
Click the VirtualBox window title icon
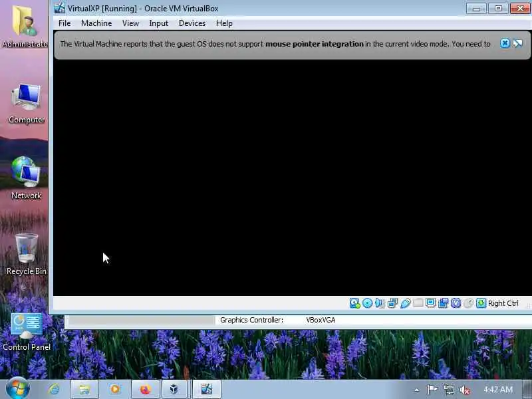(x=59, y=8)
